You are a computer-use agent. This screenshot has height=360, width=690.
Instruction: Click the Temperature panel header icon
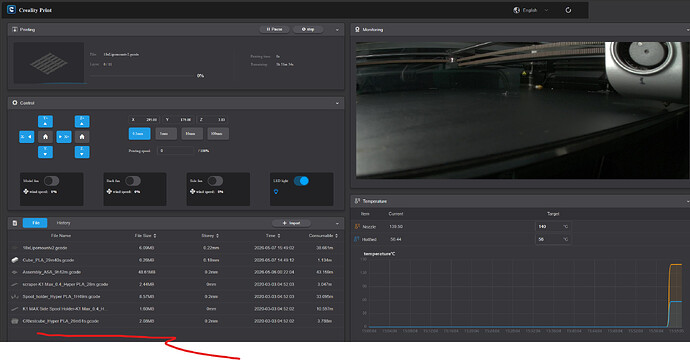coord(357,201)
